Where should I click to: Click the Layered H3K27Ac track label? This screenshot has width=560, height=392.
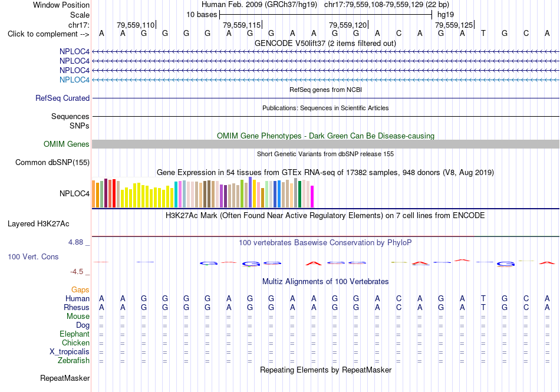[x=38, y=224]
